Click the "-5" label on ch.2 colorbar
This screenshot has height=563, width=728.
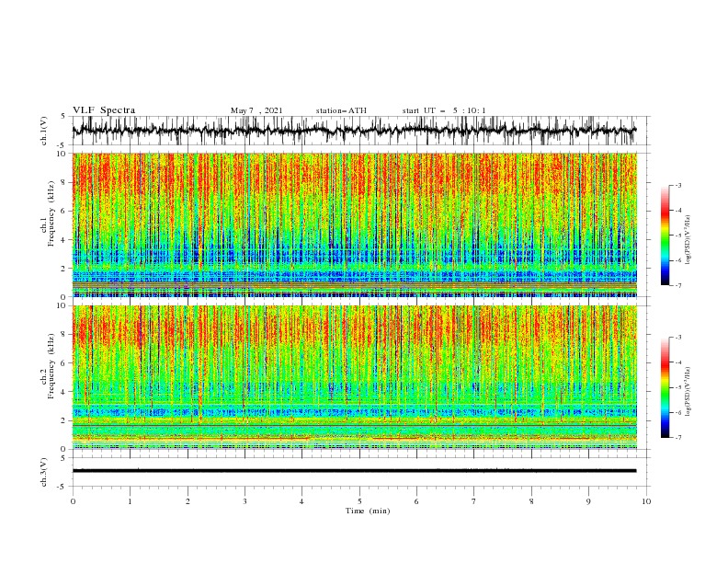[677, 387]
